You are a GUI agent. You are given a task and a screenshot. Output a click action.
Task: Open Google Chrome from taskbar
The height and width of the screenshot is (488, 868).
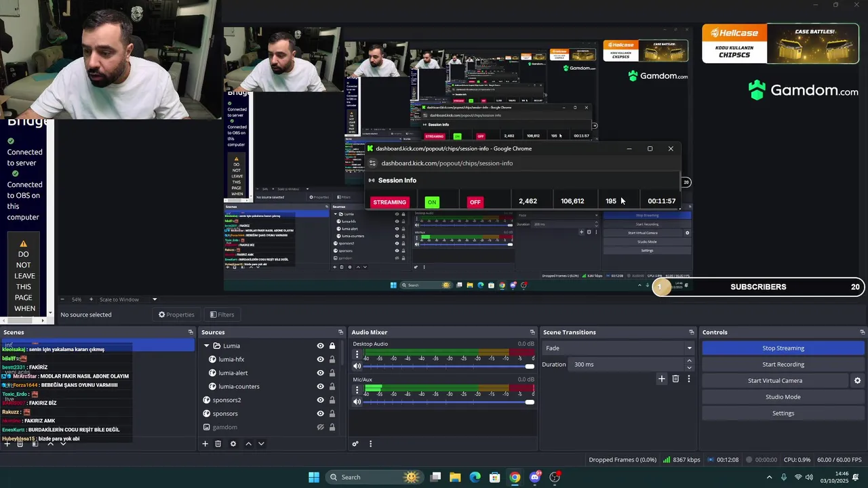click(x=515, y=477)
